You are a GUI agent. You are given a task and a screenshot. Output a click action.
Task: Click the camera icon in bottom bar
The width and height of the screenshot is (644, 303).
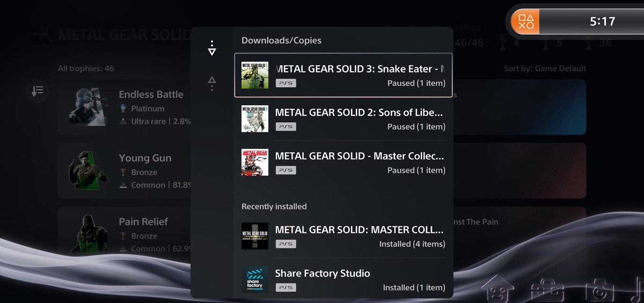599,291
